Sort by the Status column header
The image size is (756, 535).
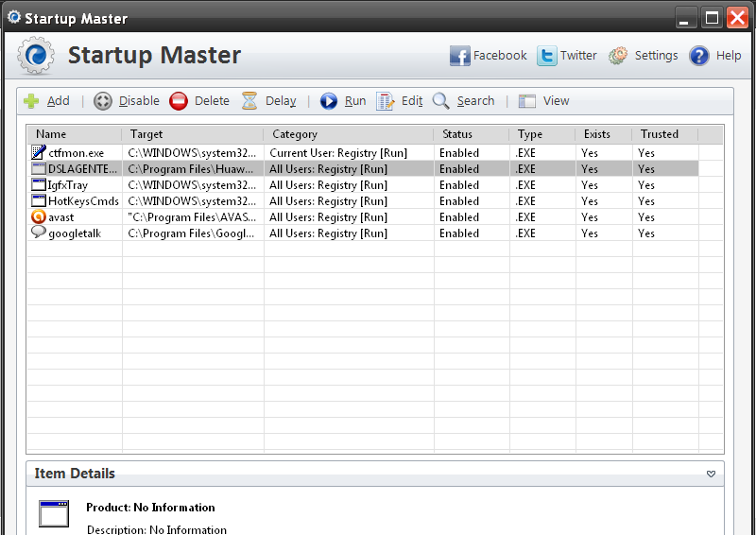(x=472, y=134)
